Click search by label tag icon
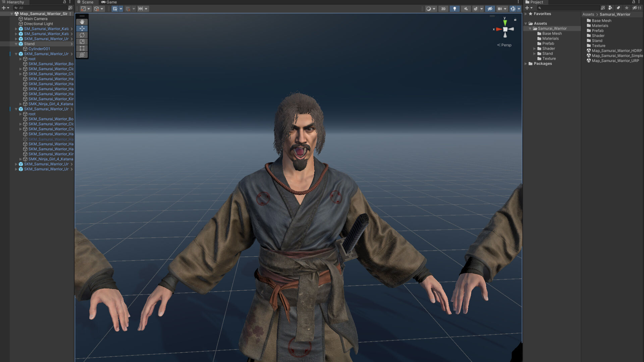644x362 pixels. (618, 8)
